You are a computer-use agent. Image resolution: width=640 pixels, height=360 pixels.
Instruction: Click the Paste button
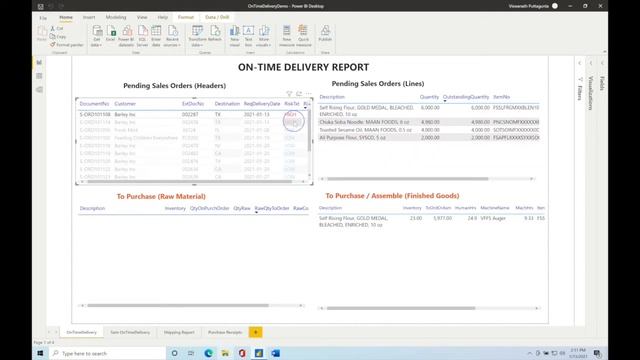click(42, 33)
